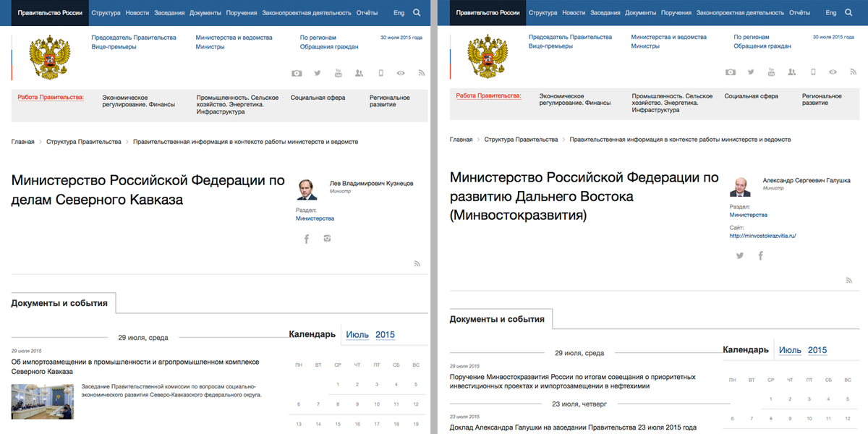Open YouTube icon in right page header
This screenshot has height=434, width=868.
click(x=771, y=72)
